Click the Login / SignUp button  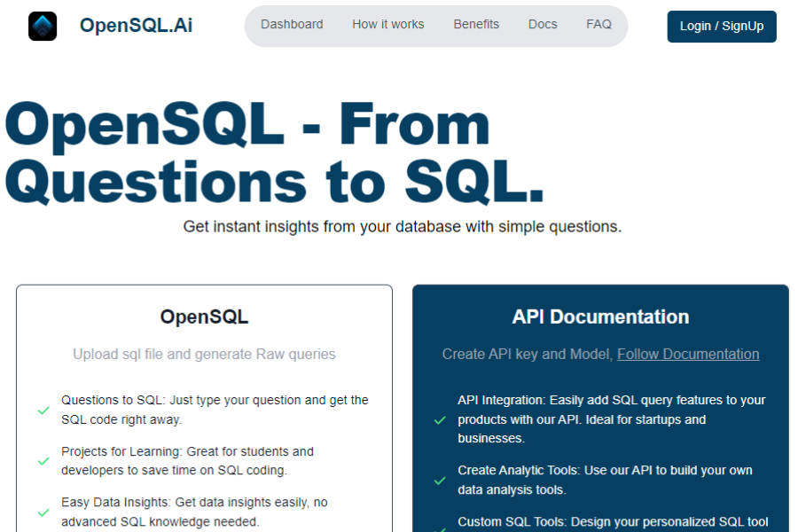(x=721, y=27)
